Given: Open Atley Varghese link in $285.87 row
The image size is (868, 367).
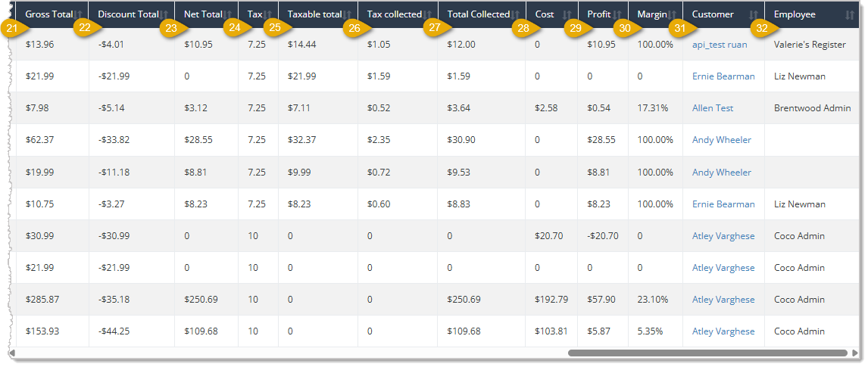Looking at the screenshot, I should coord(723,300).
